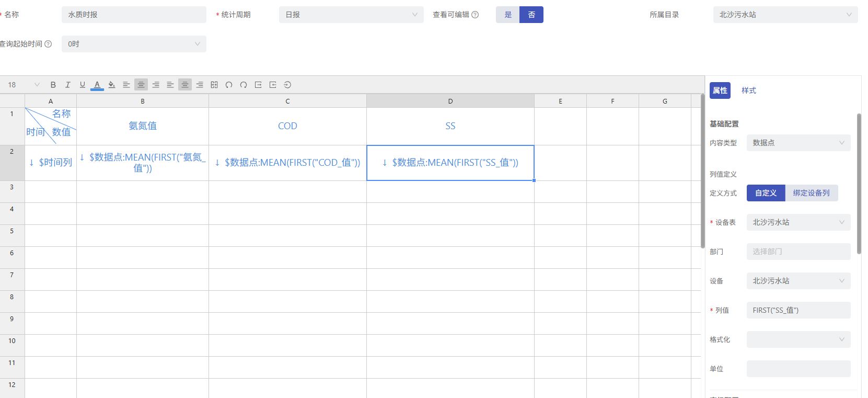
Task: Open the font size 18 dropdown
Action: 24,85
